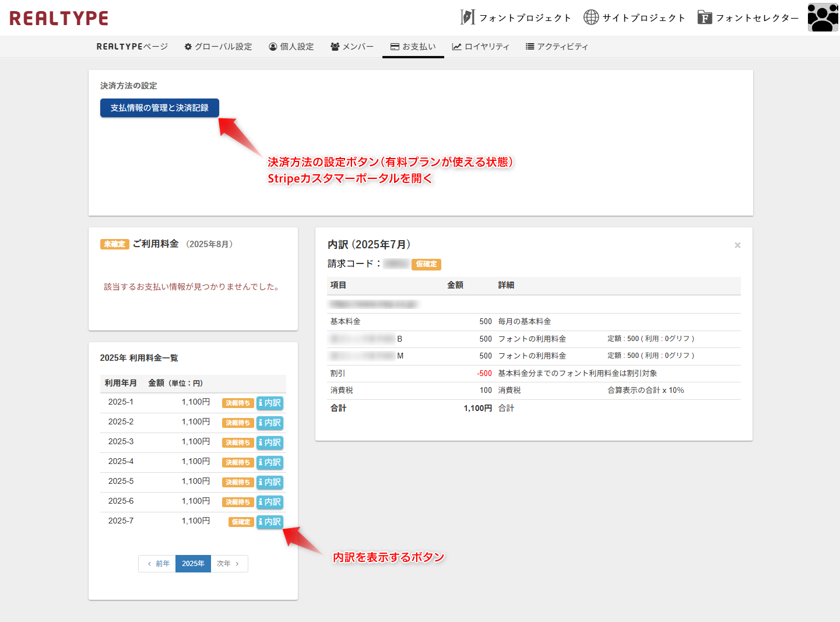Viewport: 840px width, 622px height.
Task: Click 決裁待ち badge for 2025-2
Action: (x=238, y=423)
